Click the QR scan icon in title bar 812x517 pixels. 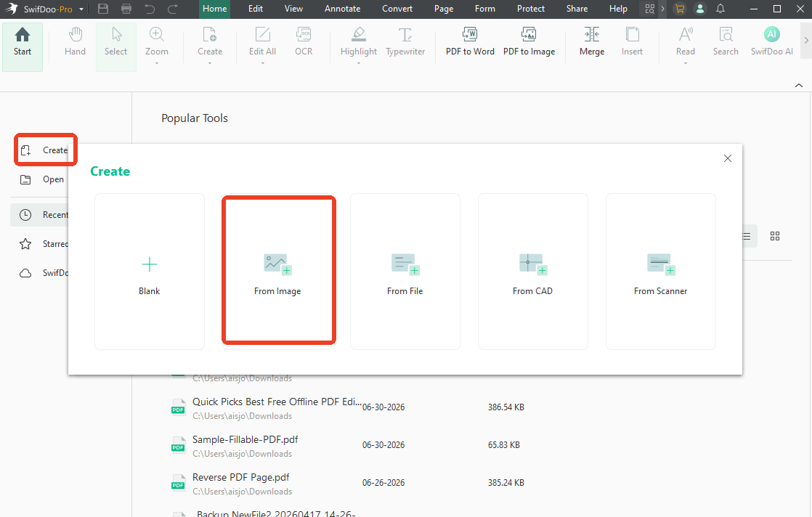pos(649,9)
